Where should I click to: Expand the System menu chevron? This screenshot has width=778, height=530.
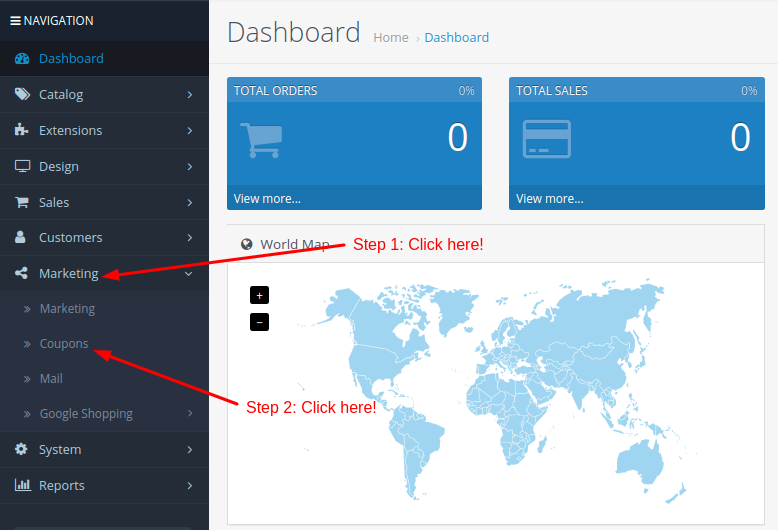[190, 450]
